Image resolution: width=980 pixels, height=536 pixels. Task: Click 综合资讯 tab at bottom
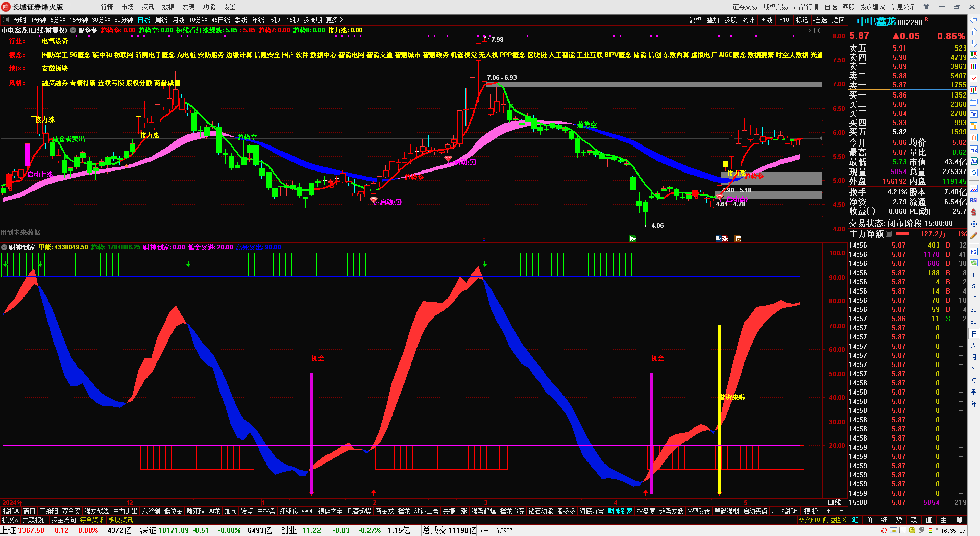click(x=92, y=520)
